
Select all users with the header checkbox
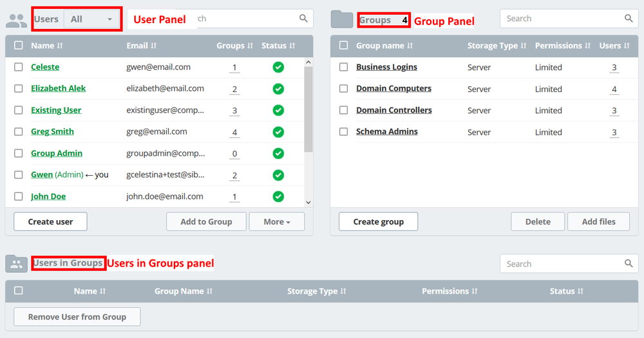(x=19, y=46)
